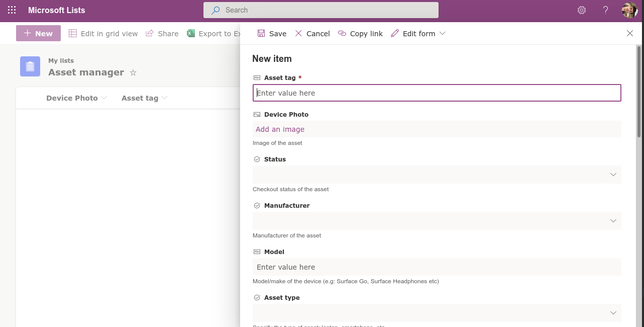This screenshot has height=327, width=644.
Task: Open the Help question mark icon
Action: pos(606,10)
